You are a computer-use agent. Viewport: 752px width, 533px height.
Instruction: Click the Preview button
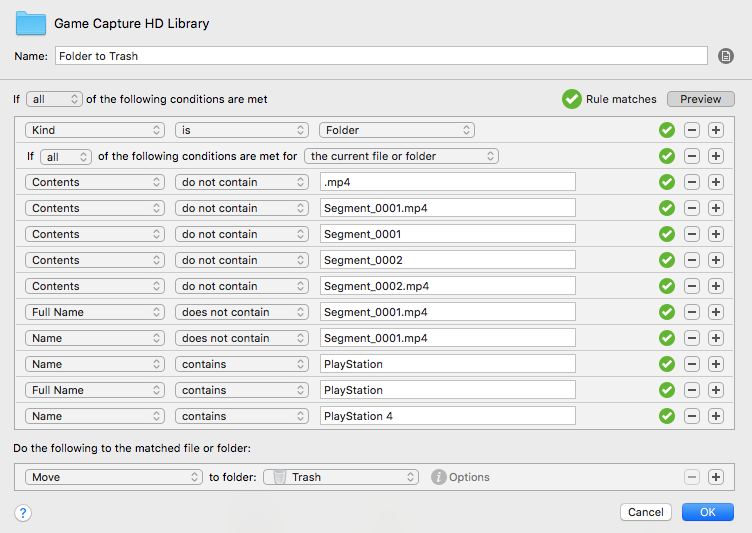coord(700,99)
